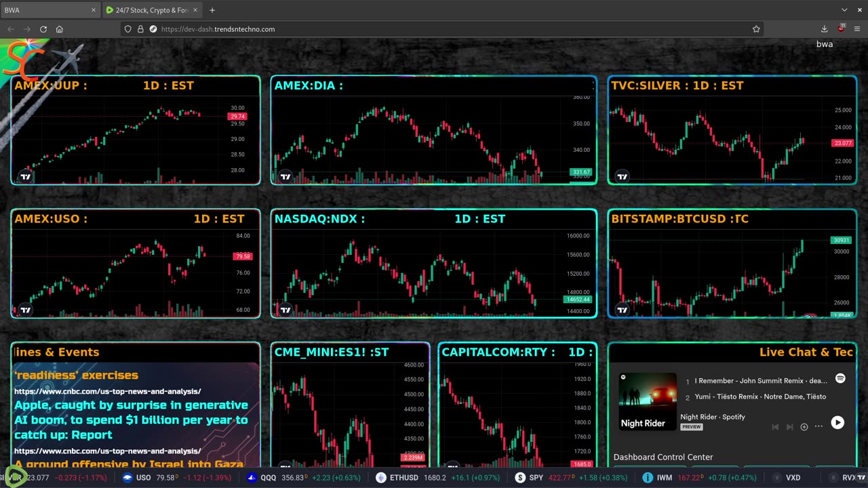Click the TradingView logo on the USO chart
This screenshot has height=488, width=868.
[x=26, y=310]
